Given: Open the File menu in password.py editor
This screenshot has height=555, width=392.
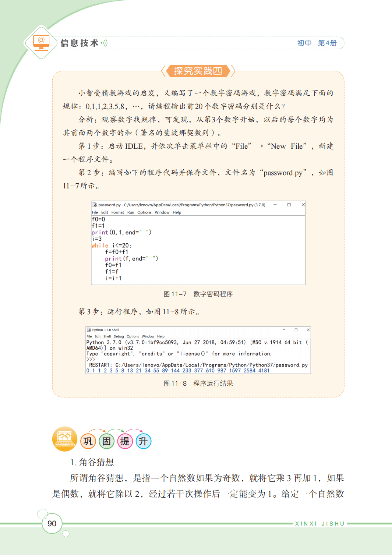Looking at the screenshot, I should 95,212.
